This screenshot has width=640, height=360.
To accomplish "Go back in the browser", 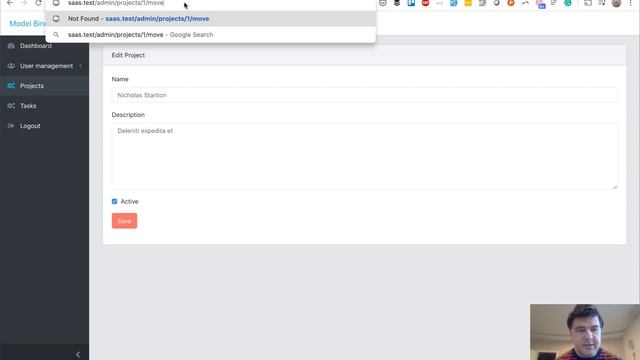I will [x=10, y=3].
